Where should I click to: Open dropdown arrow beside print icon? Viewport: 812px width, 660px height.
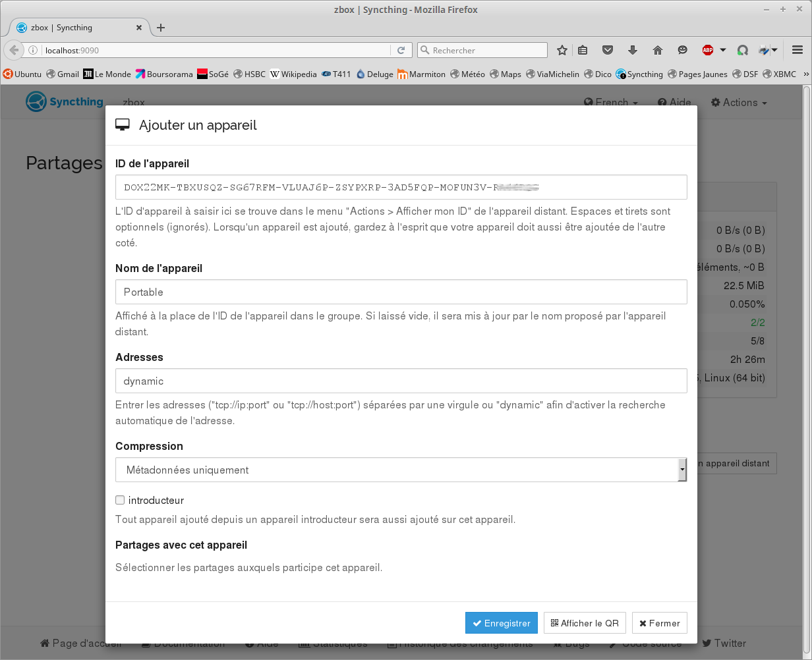774,50
